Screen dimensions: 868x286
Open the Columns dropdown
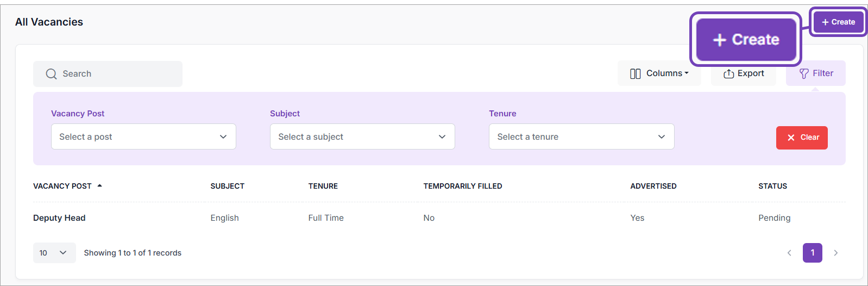pyautogui.click(x=659, y=73)
